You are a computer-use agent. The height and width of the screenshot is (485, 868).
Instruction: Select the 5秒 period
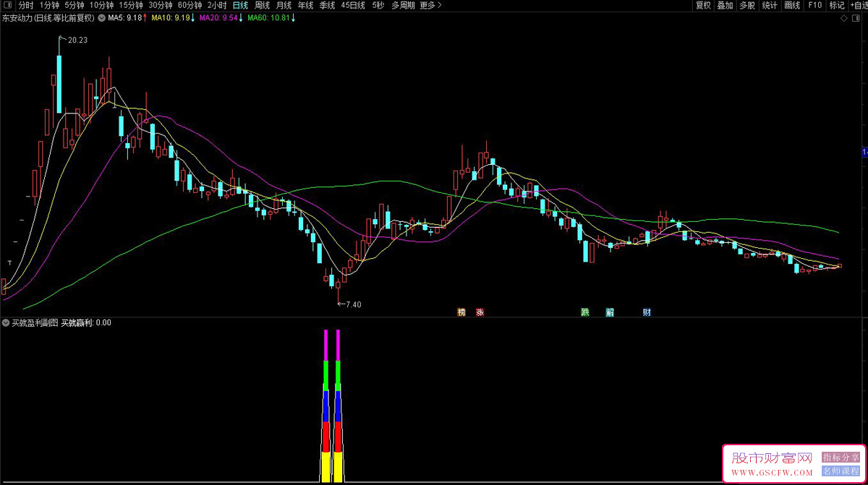point(378,5)
